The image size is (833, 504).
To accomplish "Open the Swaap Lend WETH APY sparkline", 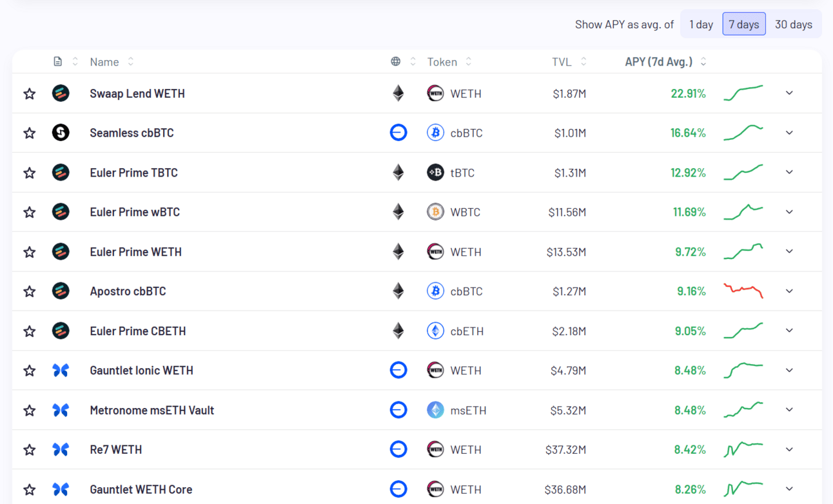I will click(743, 93).
